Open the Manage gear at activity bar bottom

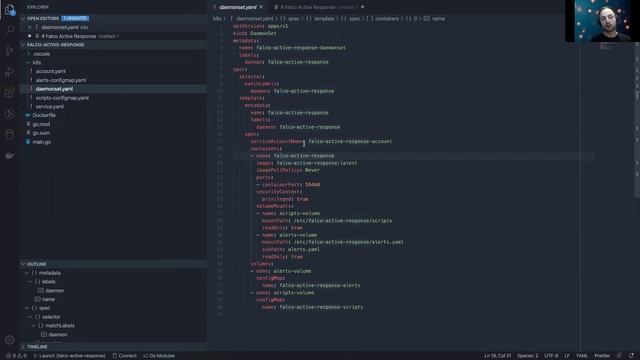tap(9, 340)
